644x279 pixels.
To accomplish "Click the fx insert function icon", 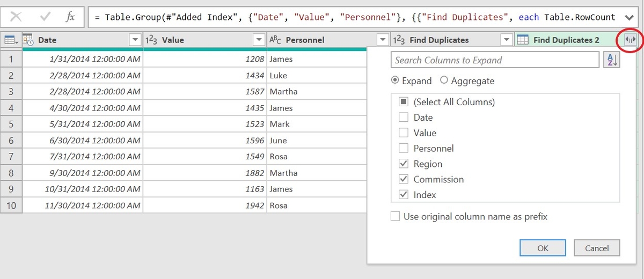I will tap(70, 17).
